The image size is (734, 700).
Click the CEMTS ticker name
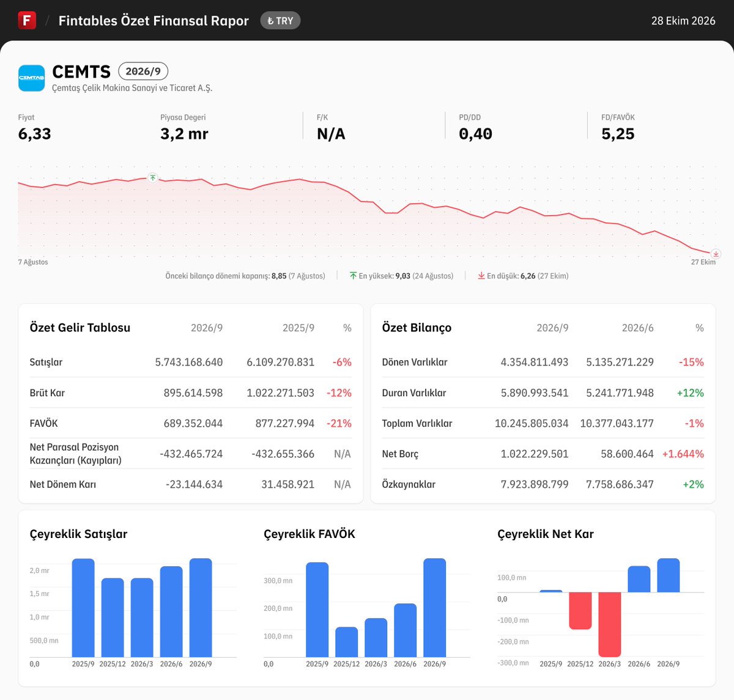tap(81, 72)
